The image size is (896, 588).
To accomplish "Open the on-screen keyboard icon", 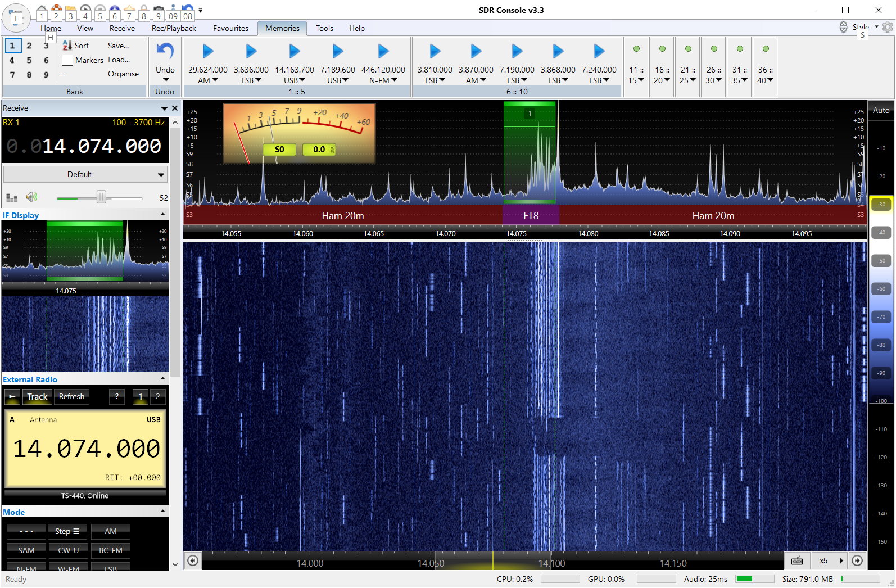I will [x=797, y=560].
